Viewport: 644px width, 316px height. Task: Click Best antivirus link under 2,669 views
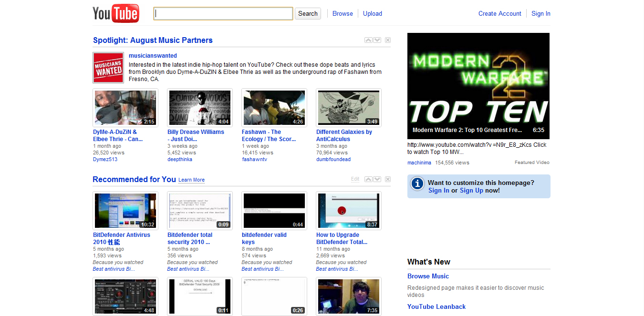tap(337, 269)
